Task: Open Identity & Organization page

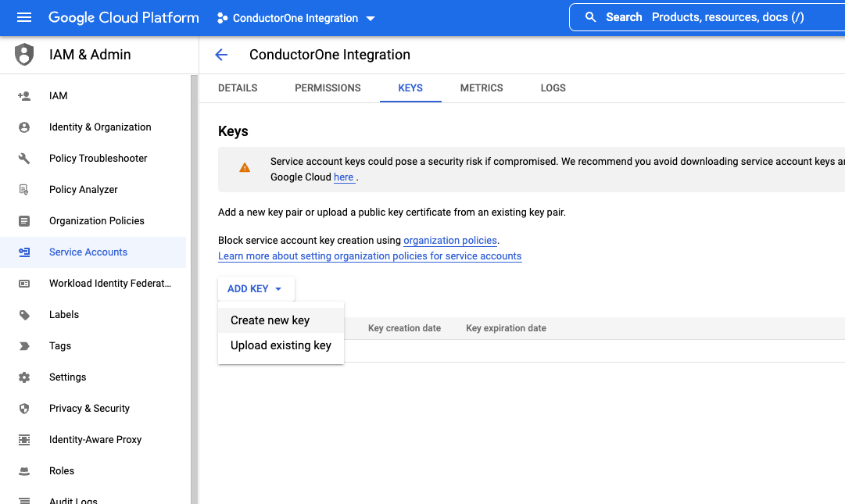Action: click(x=100, y=127)
